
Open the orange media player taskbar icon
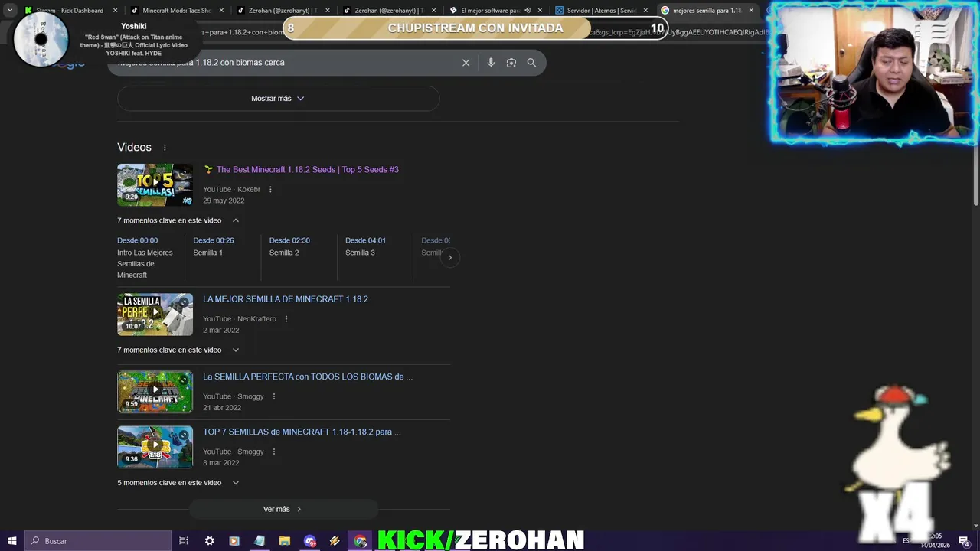pyautogui.click(x=234, y=541)
